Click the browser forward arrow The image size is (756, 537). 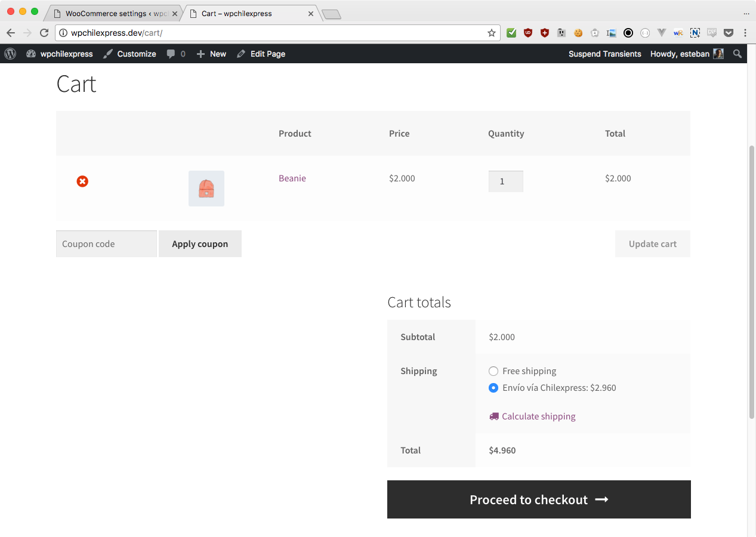tap(27, 33)
